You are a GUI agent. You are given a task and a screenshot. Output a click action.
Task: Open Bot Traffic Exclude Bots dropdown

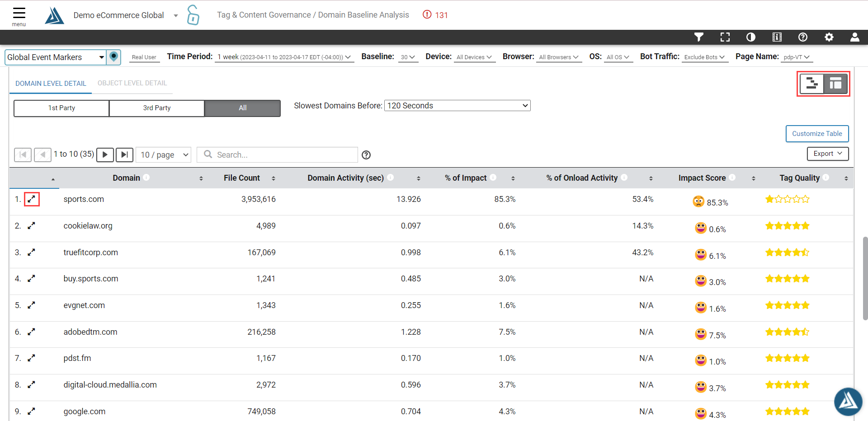pyautogui.click(x=705, y=57)
